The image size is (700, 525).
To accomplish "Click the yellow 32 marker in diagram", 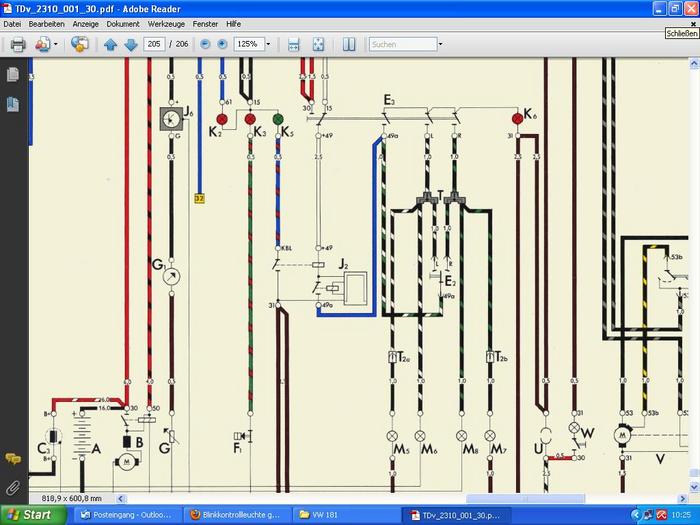I will (199, 198).
